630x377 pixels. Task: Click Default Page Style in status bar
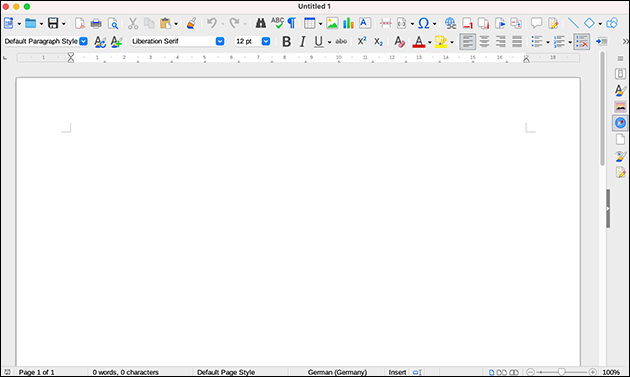[226, 372]
